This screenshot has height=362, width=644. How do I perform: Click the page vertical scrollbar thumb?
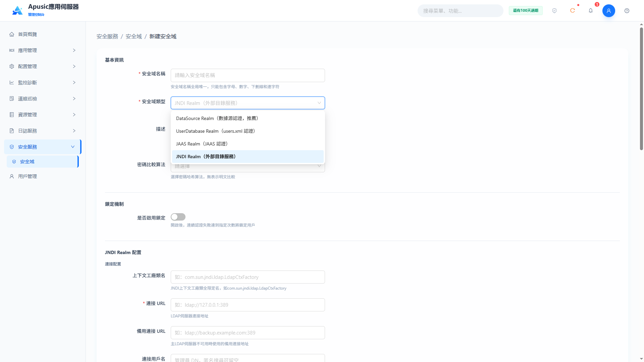[641, 89]
